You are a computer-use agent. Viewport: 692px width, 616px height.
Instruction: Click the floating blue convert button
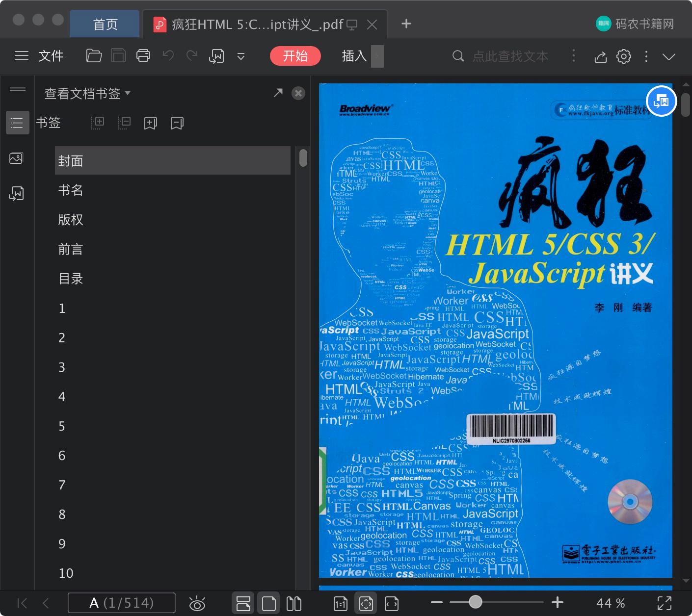click(662, 102)
